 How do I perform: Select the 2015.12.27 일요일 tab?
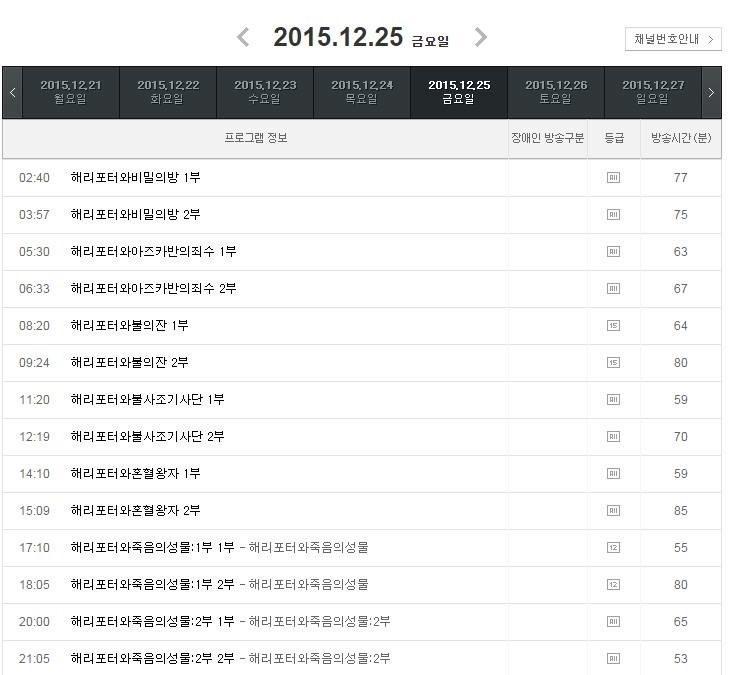click(x=653, y=92)
